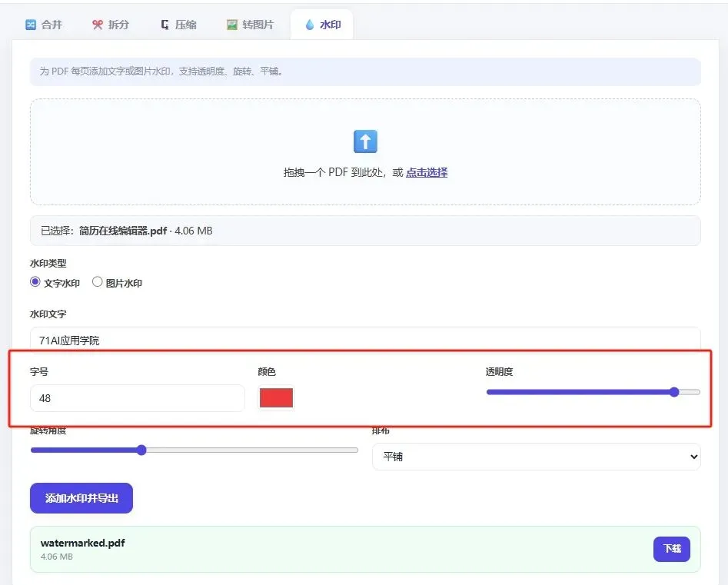The image size is (728, 585).
Task: Click the 4.06 MB size under watermarked.pdf
Action: point(57,557)
